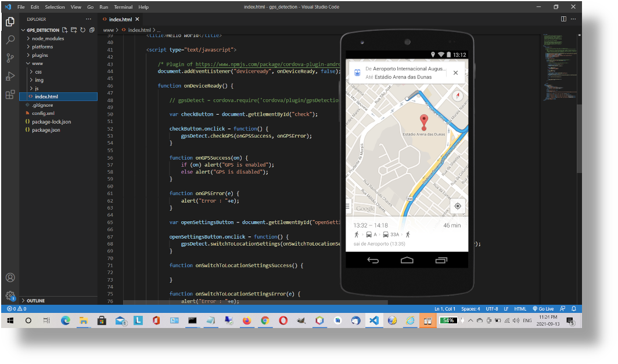Viewport: 618px width, 364px height.
Task: Click New Folder icon in explorer header
Action: coord(74,30)
